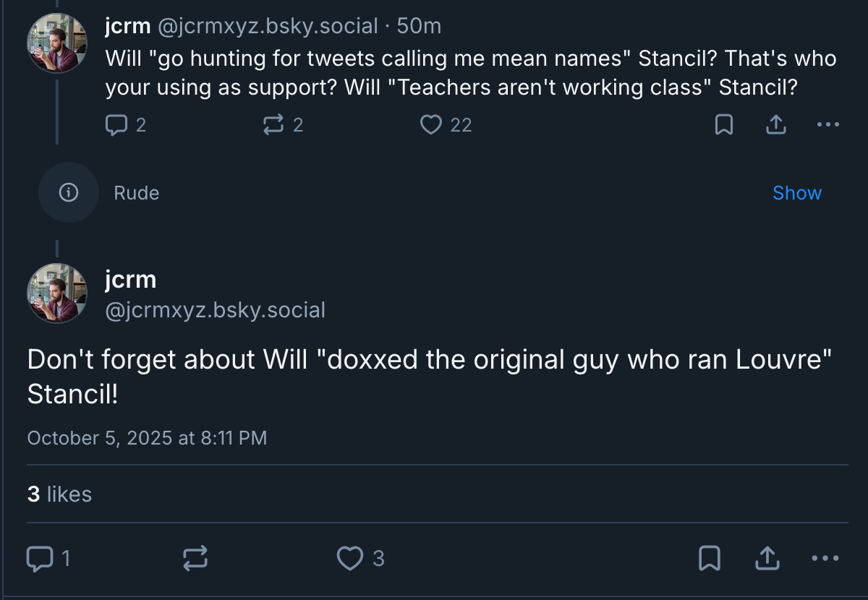Repost the main Louvre post

pyautogui.click(x=195, y=558)
